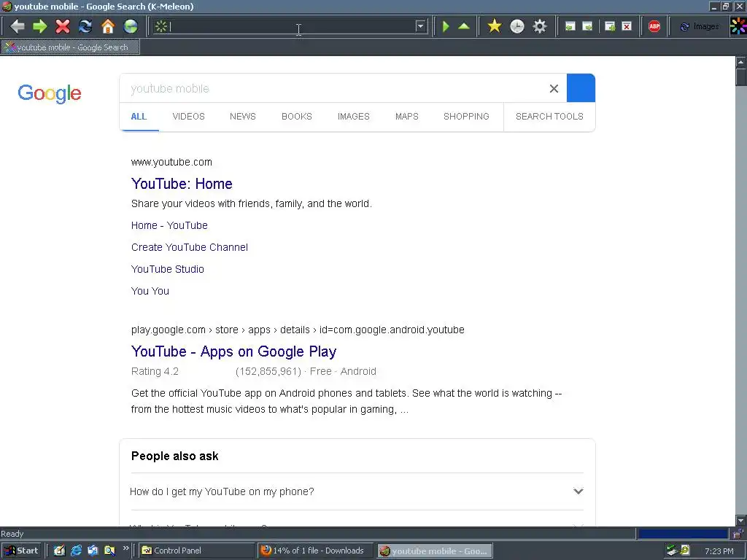This screenshot has width=747, height=560.
Task: Open the Windows Start menu
Action: pyautogui.click(x=22, y=551)
